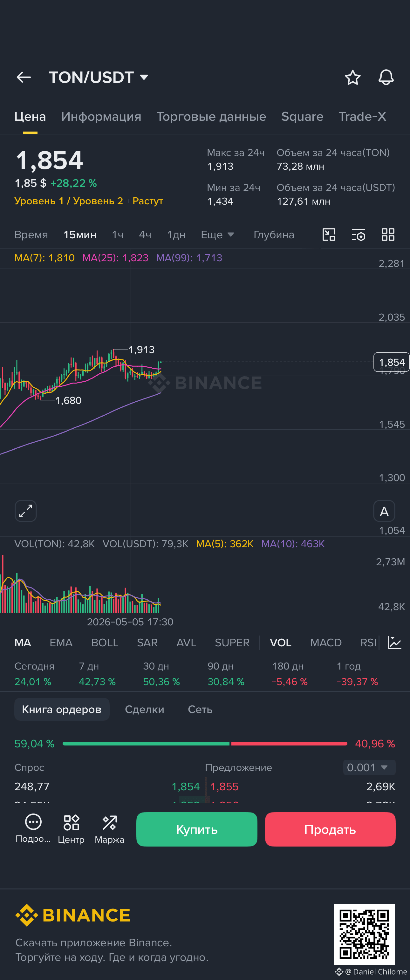Toggle the BOLL indicator
The height and width of the screenshot is (980, 410).
click(x=105, y=643)
